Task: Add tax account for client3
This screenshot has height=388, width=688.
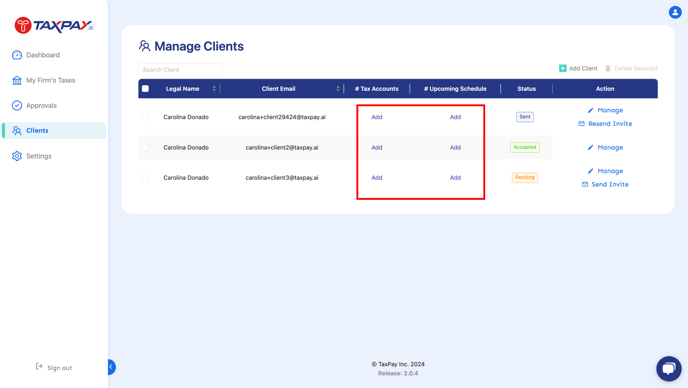Action: point(376,178)
